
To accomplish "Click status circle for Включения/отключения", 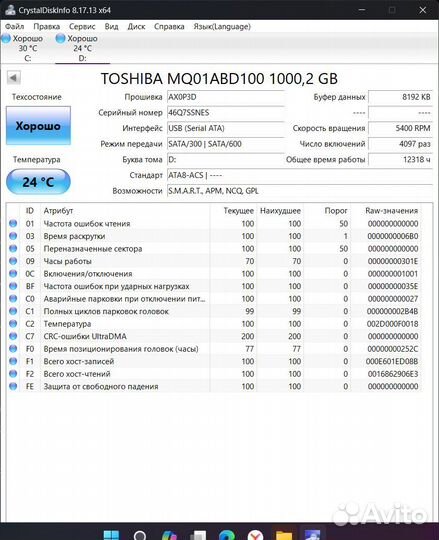I will click(x=13, y=273).
